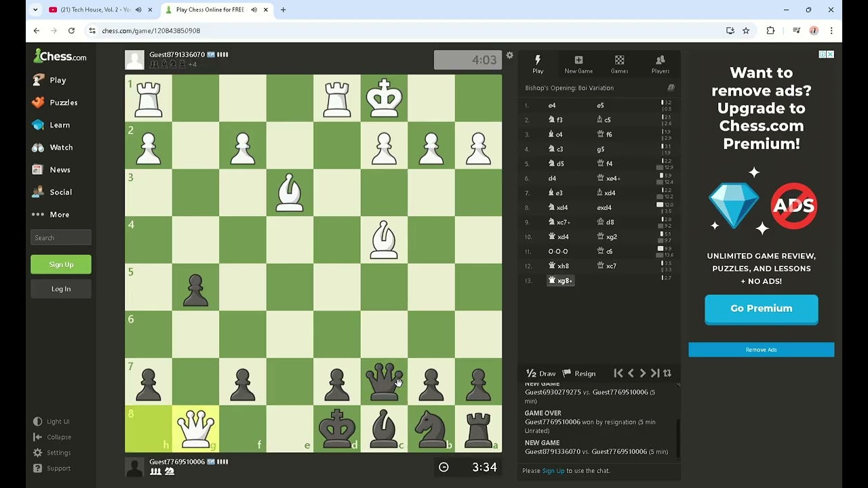The width and height of the screenshot is (868, 488).
Task: Select the Nxc7+ move in row 9
Action: pos(559,222)
